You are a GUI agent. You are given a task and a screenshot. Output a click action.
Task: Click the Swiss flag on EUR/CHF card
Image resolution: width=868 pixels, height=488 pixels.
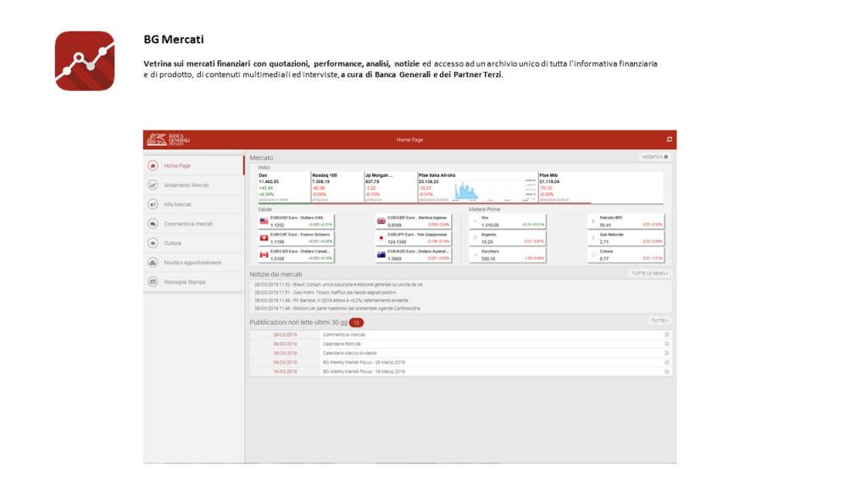pyautogui.click(x=264, y=238)
